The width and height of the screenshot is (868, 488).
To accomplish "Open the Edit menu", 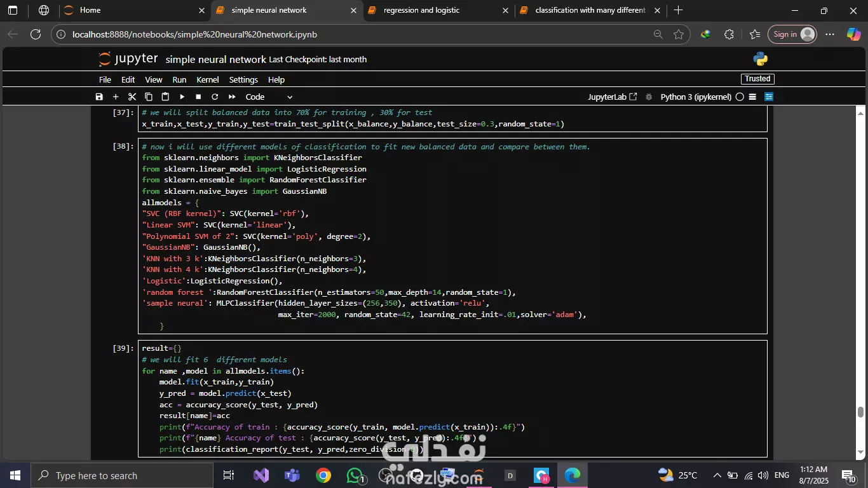I will (x=128, y=79).
